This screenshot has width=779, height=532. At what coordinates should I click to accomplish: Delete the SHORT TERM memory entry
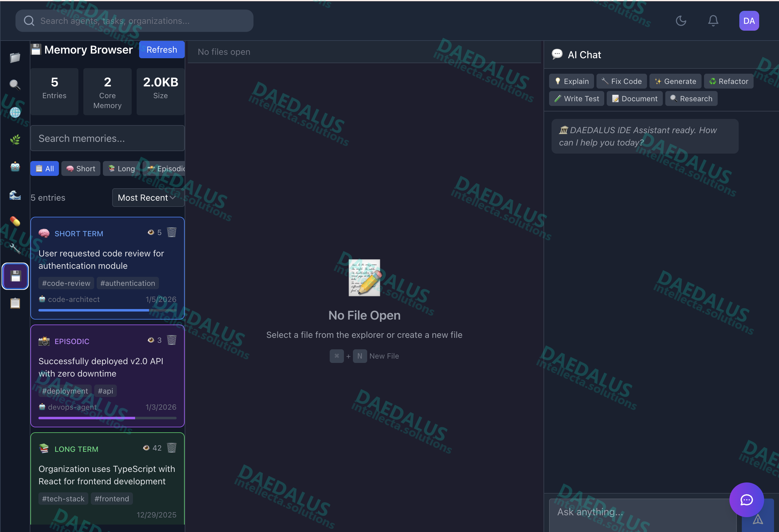pyautogui.click(x=172, y=233)
